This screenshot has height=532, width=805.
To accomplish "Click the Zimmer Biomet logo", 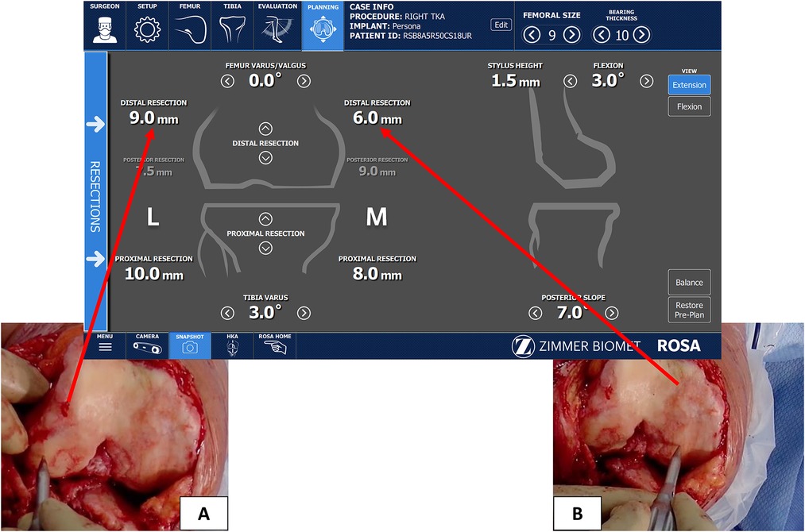I will [576, 346].
